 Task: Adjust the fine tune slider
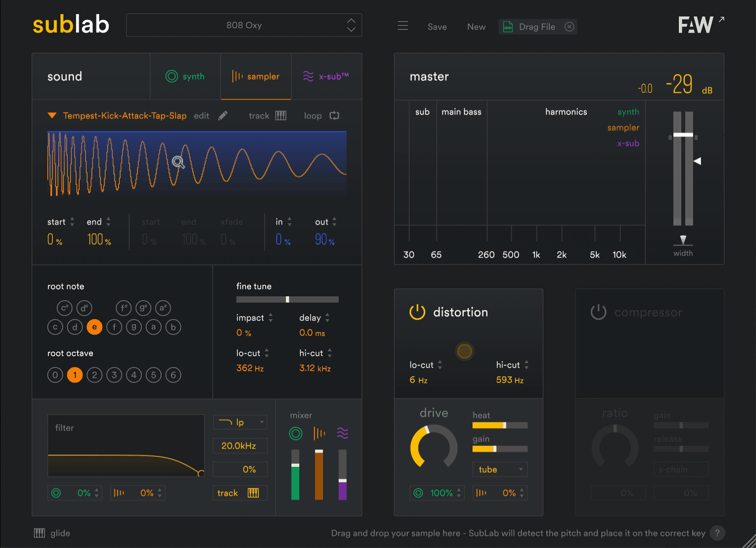(x=287, y=299)
